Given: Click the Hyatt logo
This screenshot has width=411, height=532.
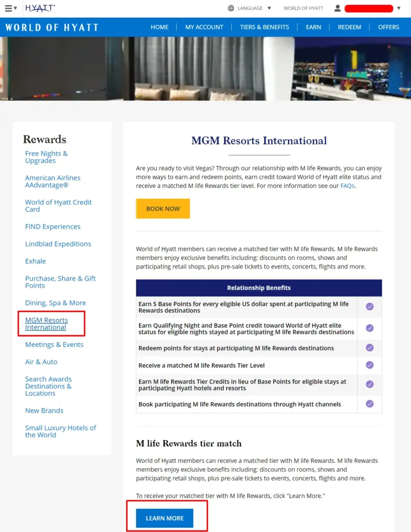Looking at the screenshot, I should click(x=40, y=8).
